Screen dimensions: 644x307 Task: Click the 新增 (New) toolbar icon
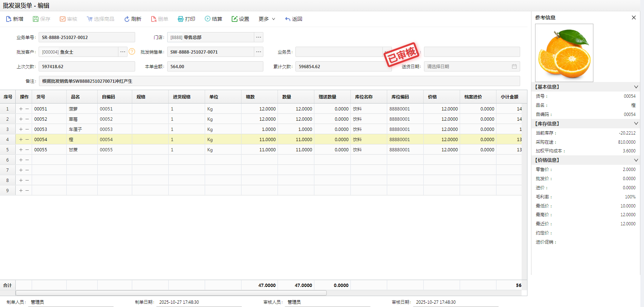tap(9, 19)
